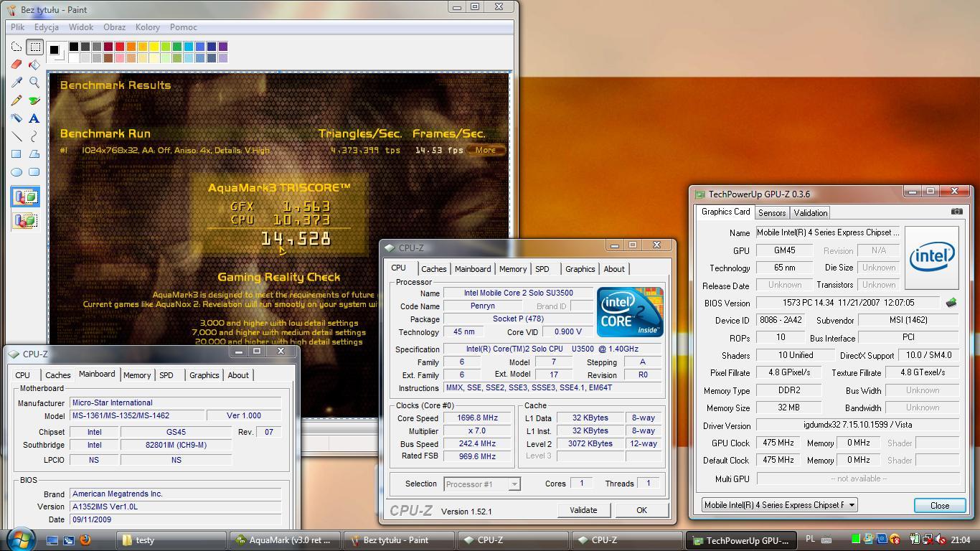The image size is (980, 551).
Task: Click the Intel logo in GPU-Z
Action: click(x=932, y=258)
